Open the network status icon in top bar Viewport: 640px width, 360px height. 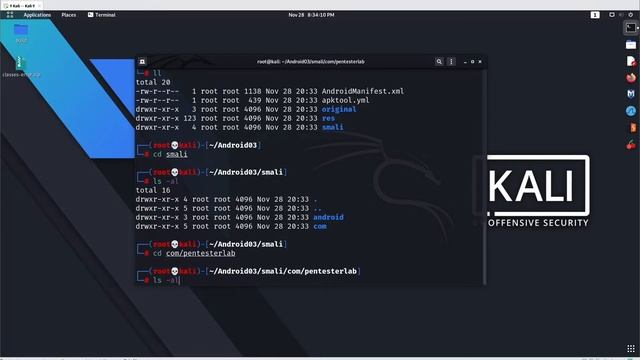(612, 15)
